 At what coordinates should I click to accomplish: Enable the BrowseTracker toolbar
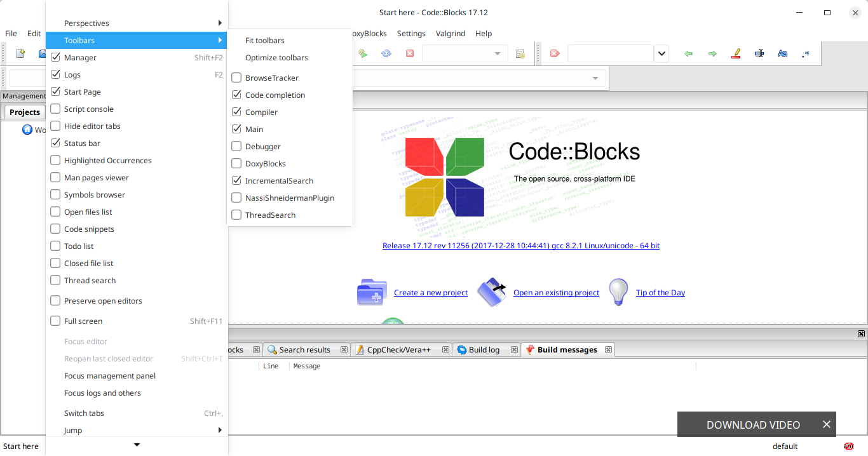(x=236, y=77)
